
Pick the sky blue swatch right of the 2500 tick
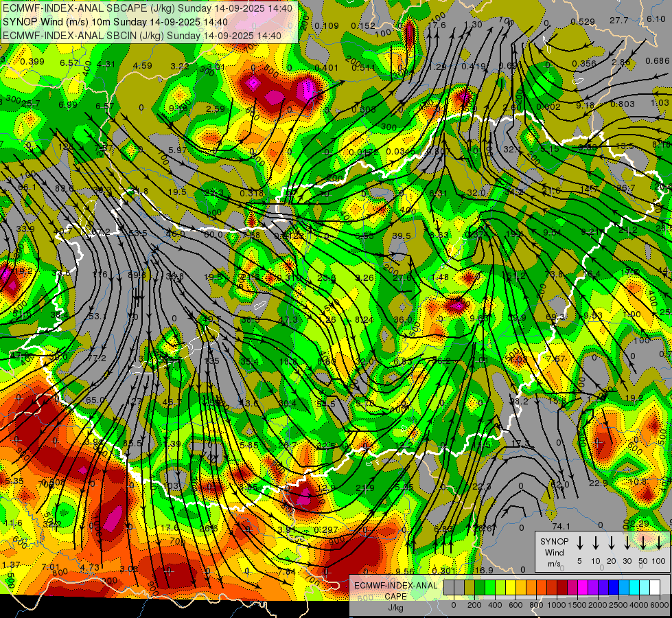623,588
